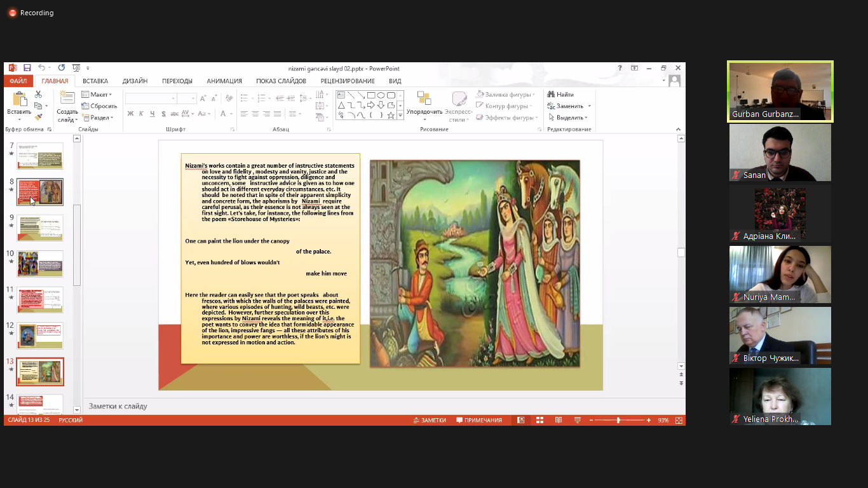Click the Copy icon in the clipboard group

[x=38, y=105]
